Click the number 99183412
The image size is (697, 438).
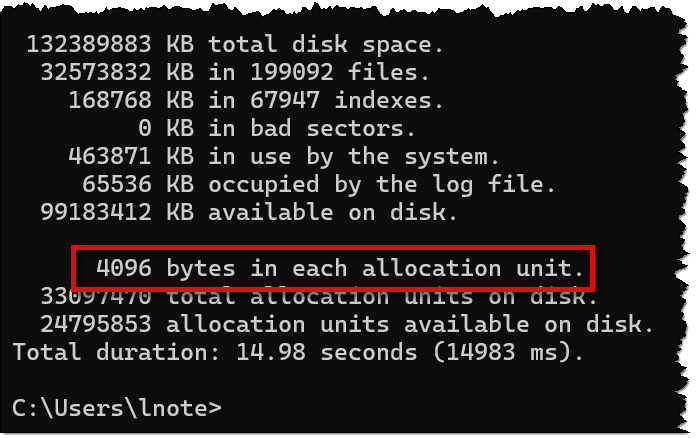(x=96, y=212)
